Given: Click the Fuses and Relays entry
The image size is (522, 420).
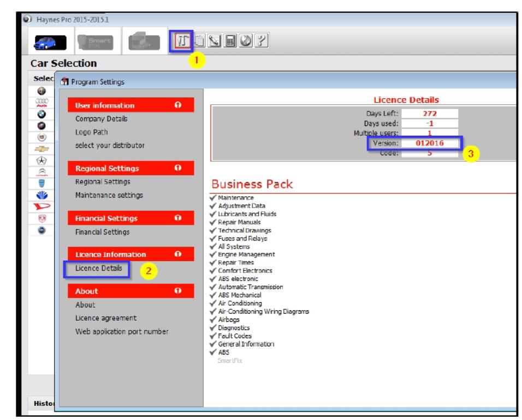Looking at the screenshot, I should 242,238.
